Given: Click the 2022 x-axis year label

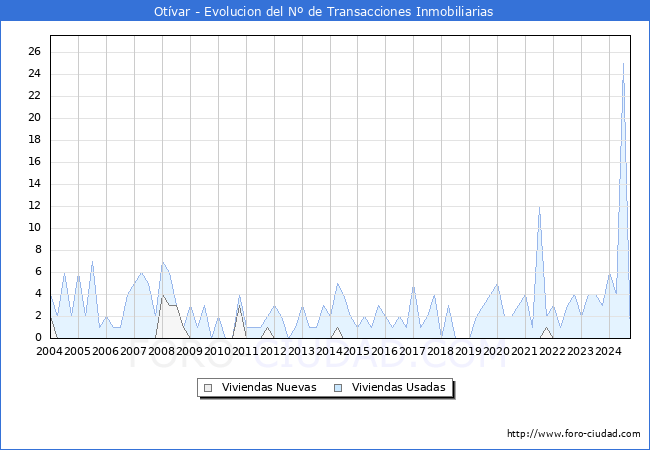Looking at the screenshot, I should click(553, 351).
